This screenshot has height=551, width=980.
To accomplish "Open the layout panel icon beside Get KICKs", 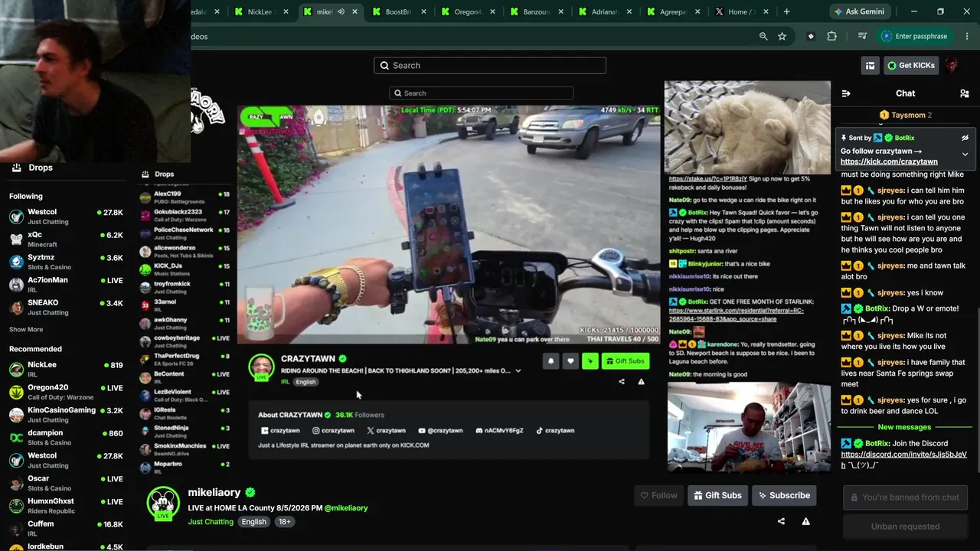I will pos(870,66).
